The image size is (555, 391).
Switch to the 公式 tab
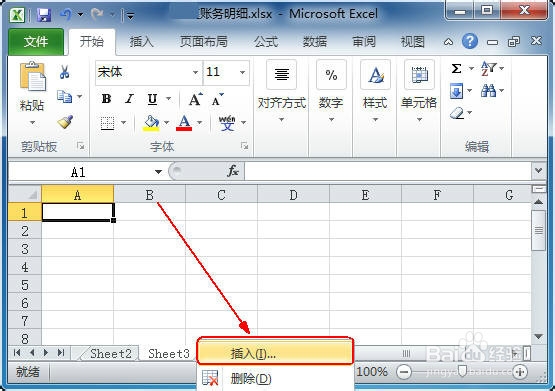[x=266, y=42]
